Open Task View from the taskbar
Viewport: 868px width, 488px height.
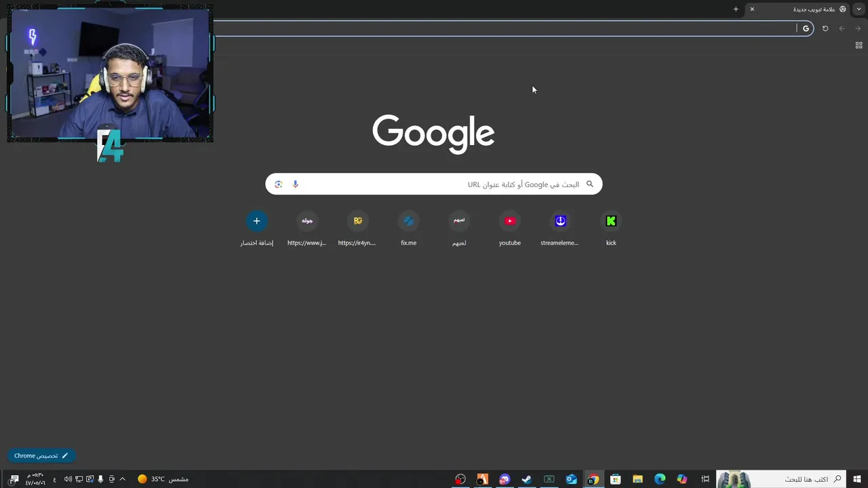coord(705,479)
